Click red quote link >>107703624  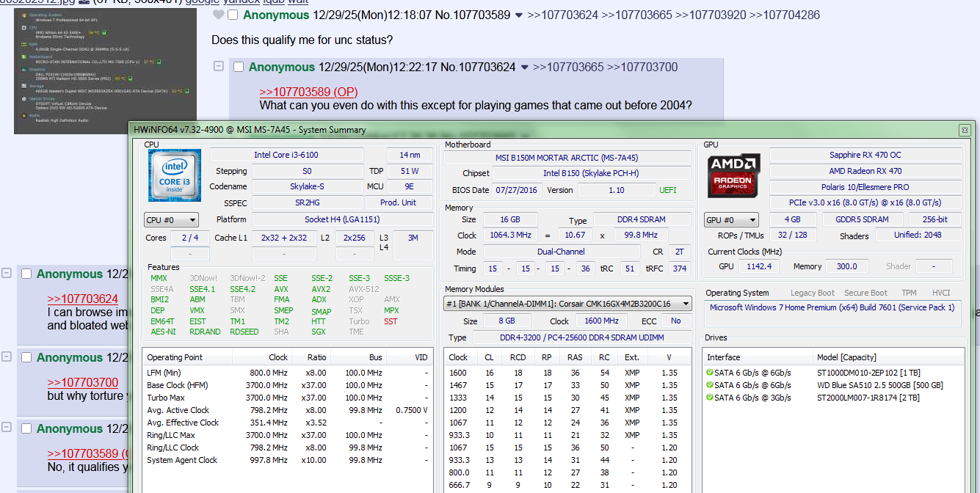(x=83, y=299)
